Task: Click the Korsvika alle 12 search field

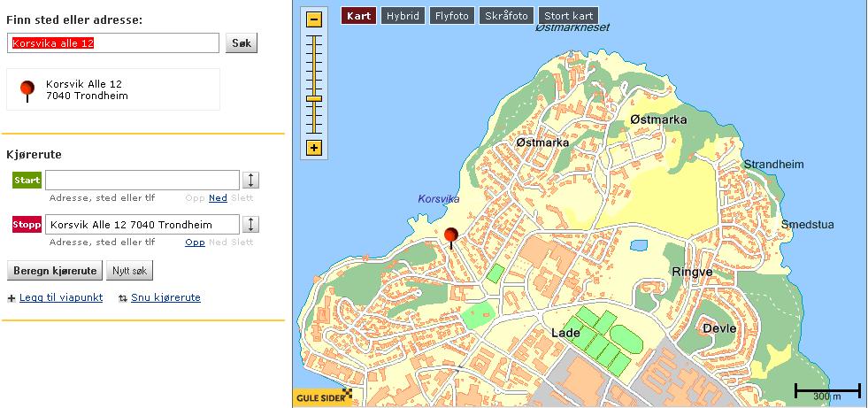Action: 112,43
